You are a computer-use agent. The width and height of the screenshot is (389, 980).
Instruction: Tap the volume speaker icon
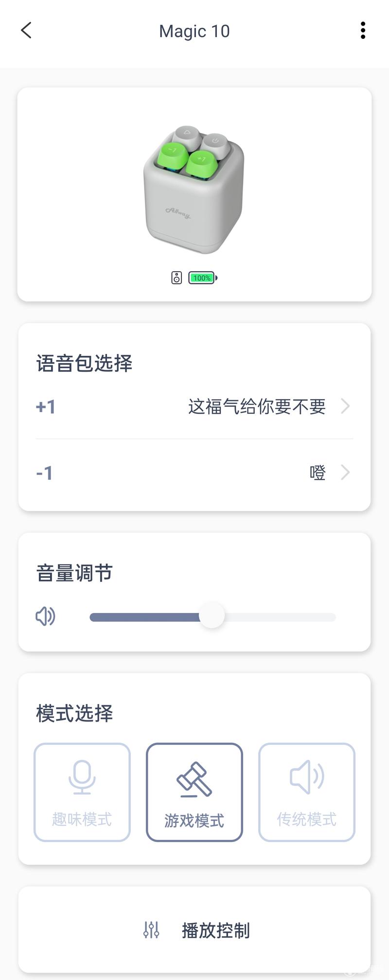(46, 616)
